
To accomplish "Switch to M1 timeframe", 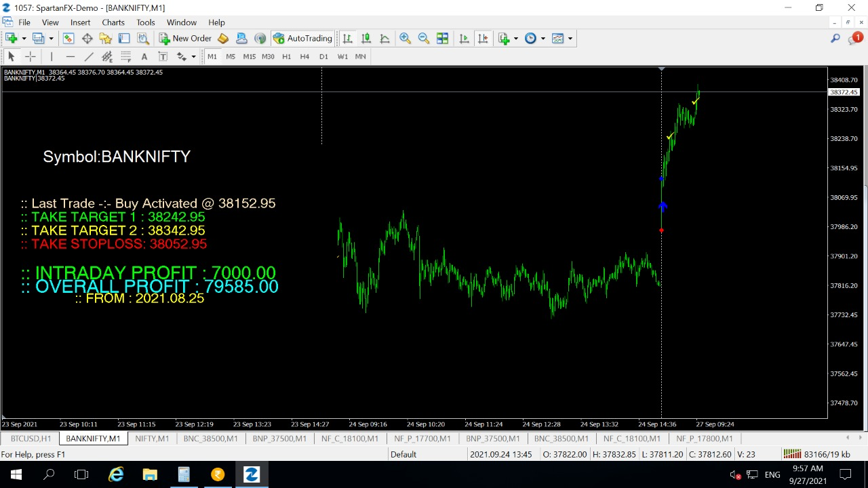I will (x=212, y=56).
